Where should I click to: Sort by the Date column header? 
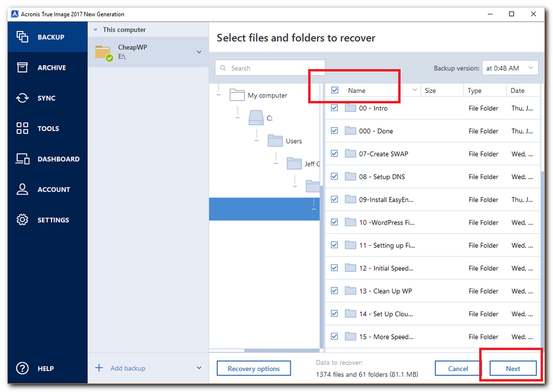click(x=524, y=90)
